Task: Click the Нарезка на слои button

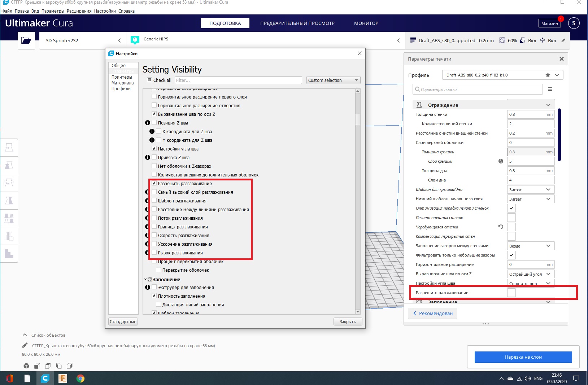Action: coord(523,357)
